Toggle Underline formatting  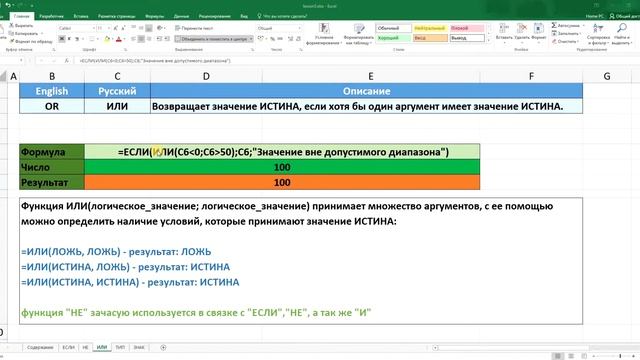coord(77,39)
